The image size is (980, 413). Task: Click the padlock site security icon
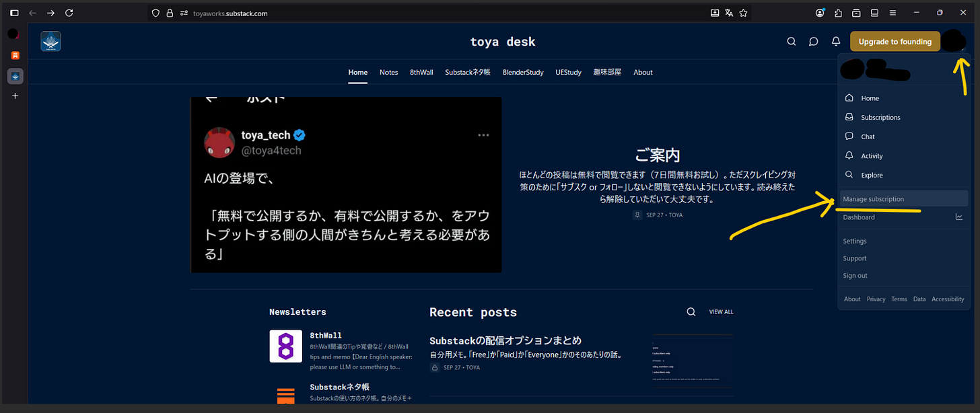tap(169, 13)
